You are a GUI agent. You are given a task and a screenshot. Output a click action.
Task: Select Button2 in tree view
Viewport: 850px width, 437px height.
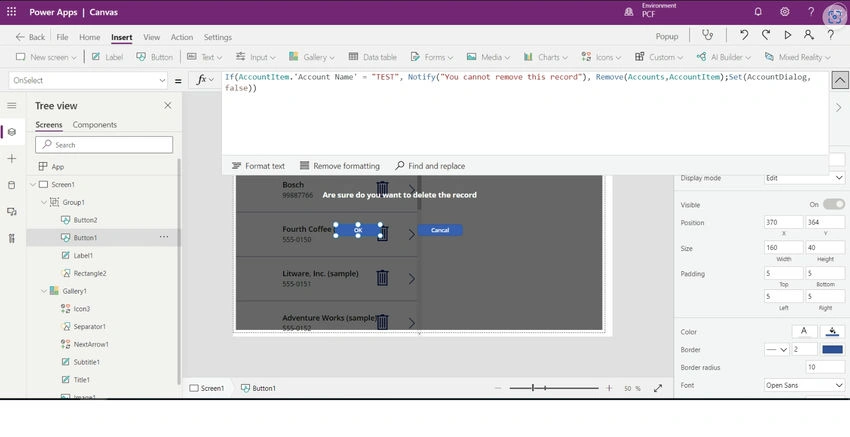tap(86, 220)
